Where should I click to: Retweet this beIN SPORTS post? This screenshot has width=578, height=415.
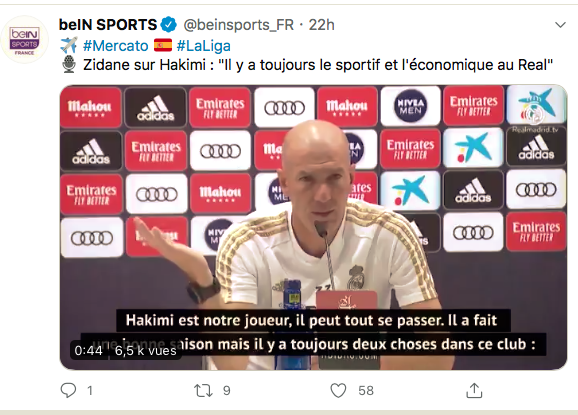tap(203, 391)
